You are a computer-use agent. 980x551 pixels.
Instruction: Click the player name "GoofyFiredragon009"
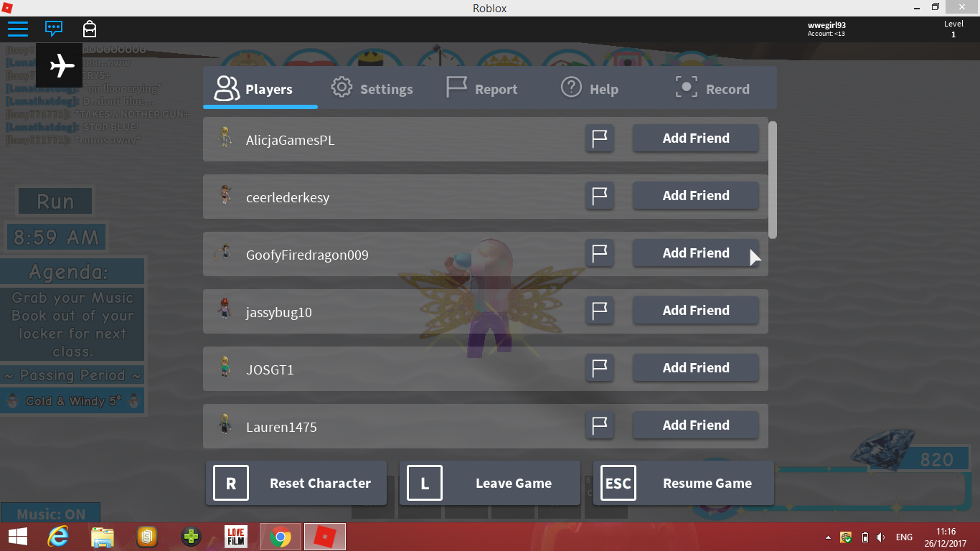pos(307,255)
